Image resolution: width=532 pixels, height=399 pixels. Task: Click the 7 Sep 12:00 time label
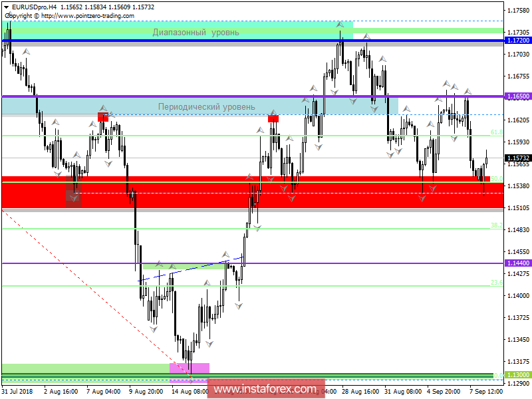486,391
